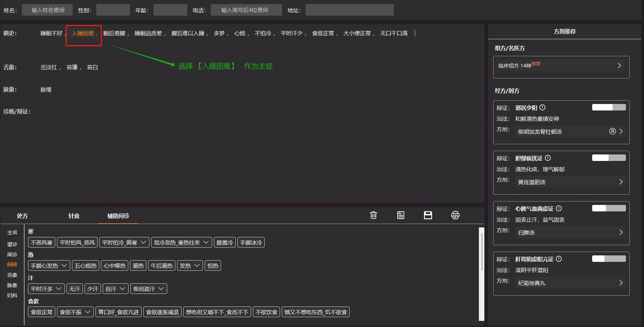This screenshot has width=644, height=327.
Task: Click info icon beside 肝肾阴虚阳亢证
Action: point(559,259)
